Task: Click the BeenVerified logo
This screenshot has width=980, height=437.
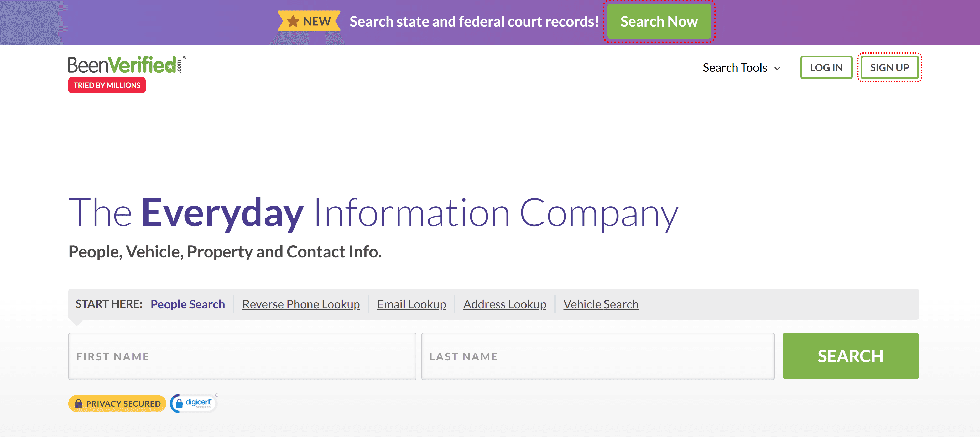Action: pyautogui.click(x=127, y=64)
